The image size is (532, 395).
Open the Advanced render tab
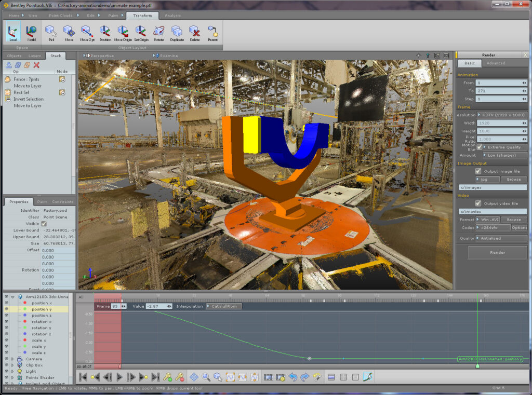(x=495, y=63)
